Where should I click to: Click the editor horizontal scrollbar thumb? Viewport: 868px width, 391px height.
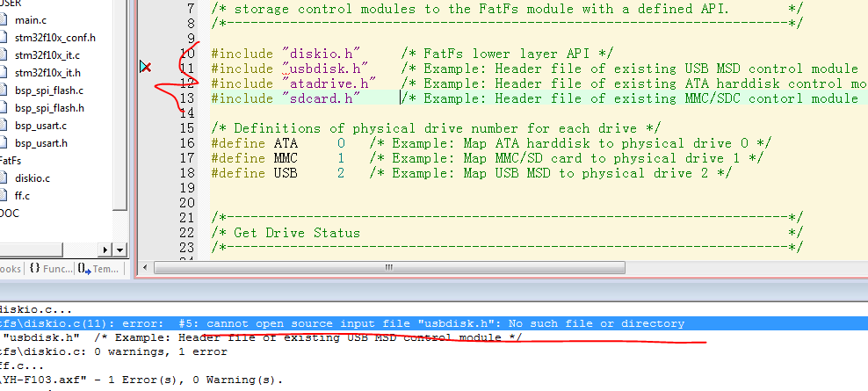click(389, 268)
